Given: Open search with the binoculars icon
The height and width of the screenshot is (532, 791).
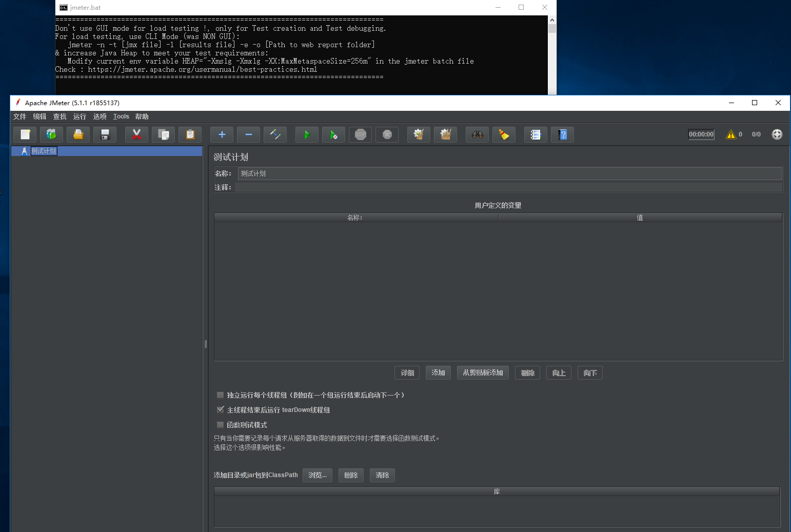Looking at the screenshot, I should (x=477, y=134).
